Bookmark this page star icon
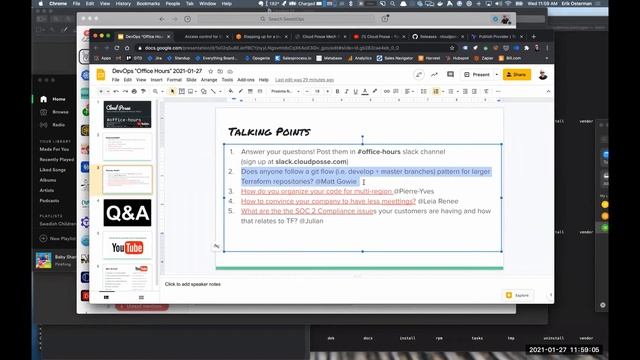The width and height of the screenshot is (640, 360). tap(452, 48)
